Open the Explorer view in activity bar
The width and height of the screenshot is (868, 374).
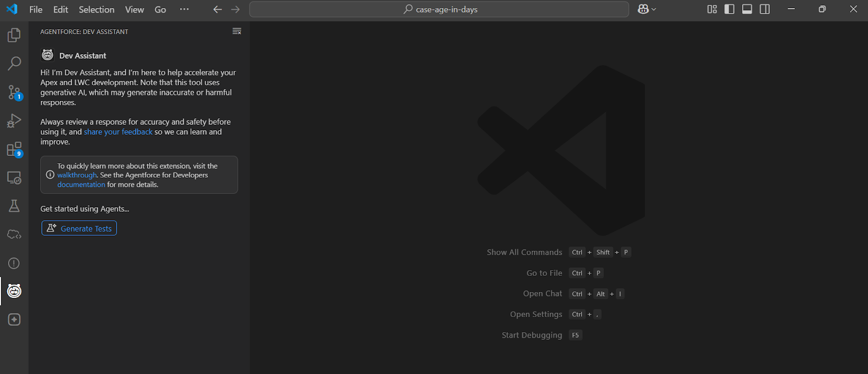(14, 35)
